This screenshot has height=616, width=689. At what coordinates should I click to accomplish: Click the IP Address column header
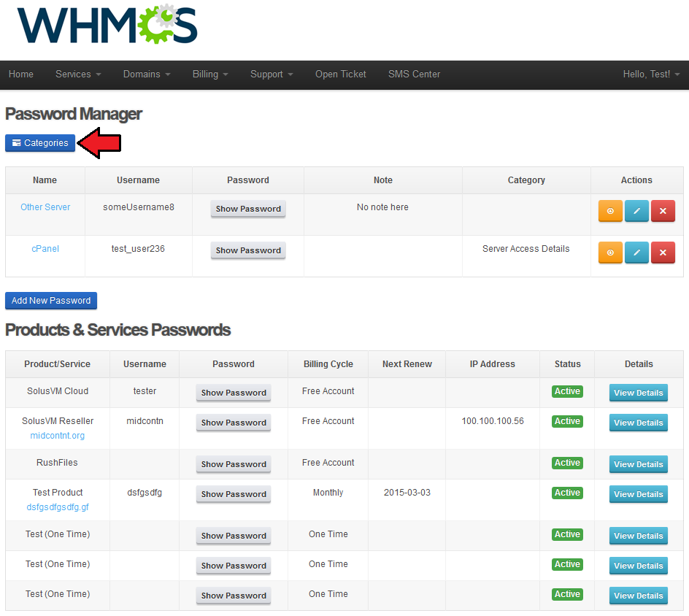[493, 364]
